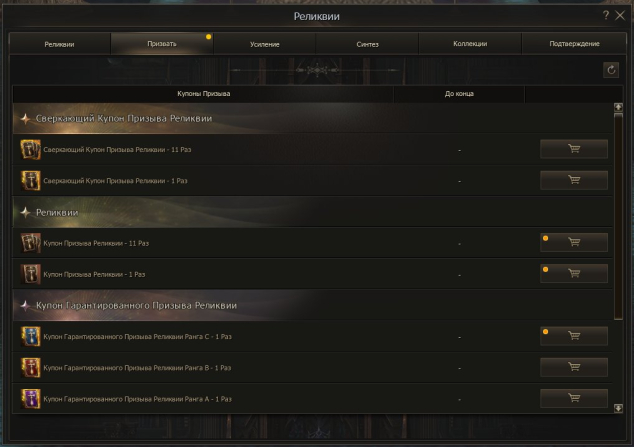634x447 pixels.
Task: Click the refresh icon in the top right
Action: pos(611,70)
